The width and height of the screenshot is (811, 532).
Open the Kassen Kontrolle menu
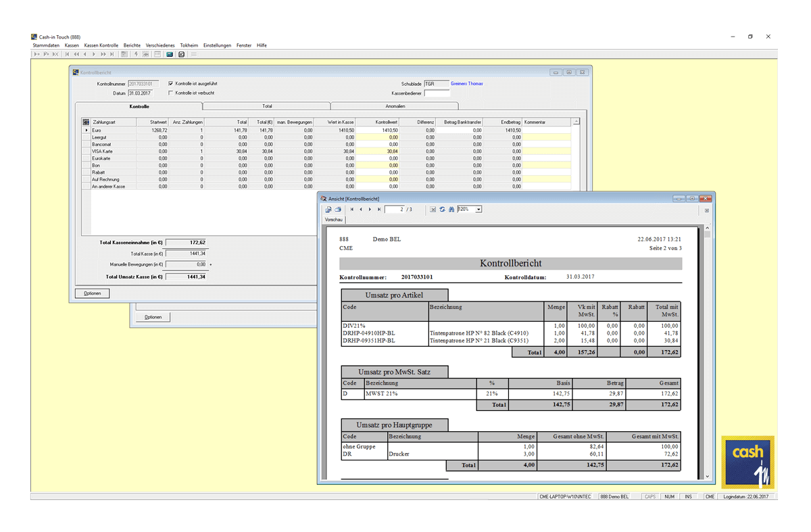(101, 45)
